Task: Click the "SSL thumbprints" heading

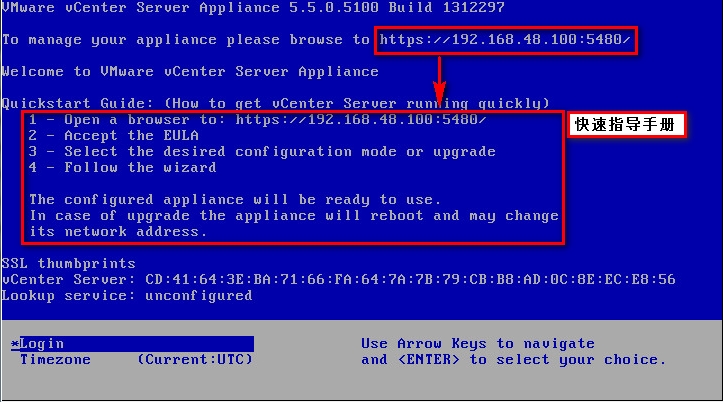Action: tap(68, 264)
